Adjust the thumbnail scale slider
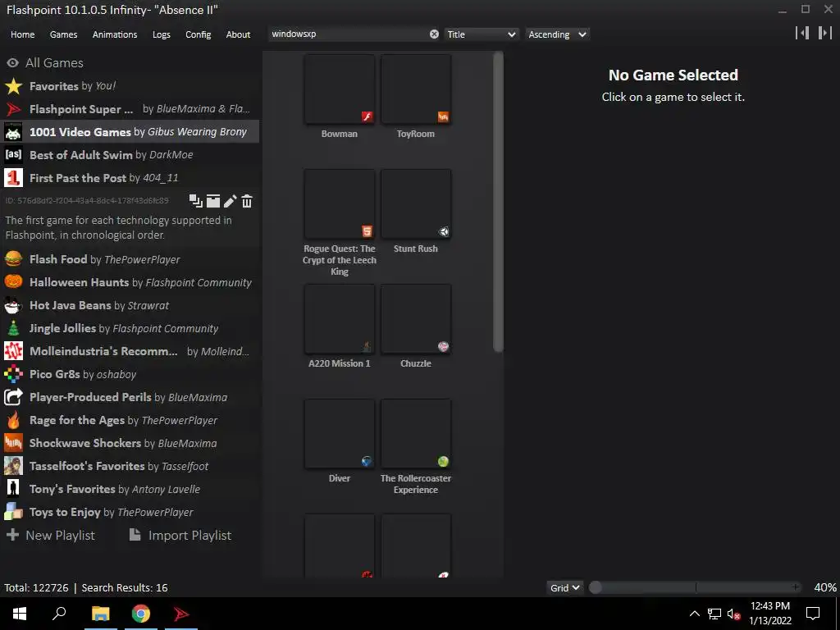 point(696,587)
